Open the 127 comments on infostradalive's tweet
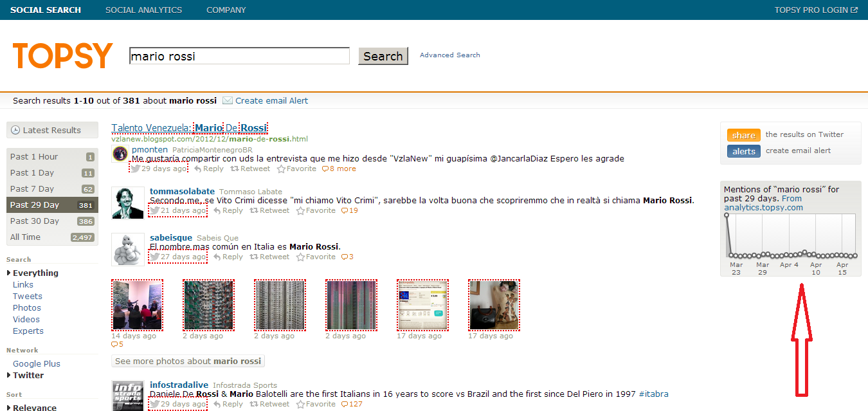This screenshot has width=868, height=411. click(352, 404)
